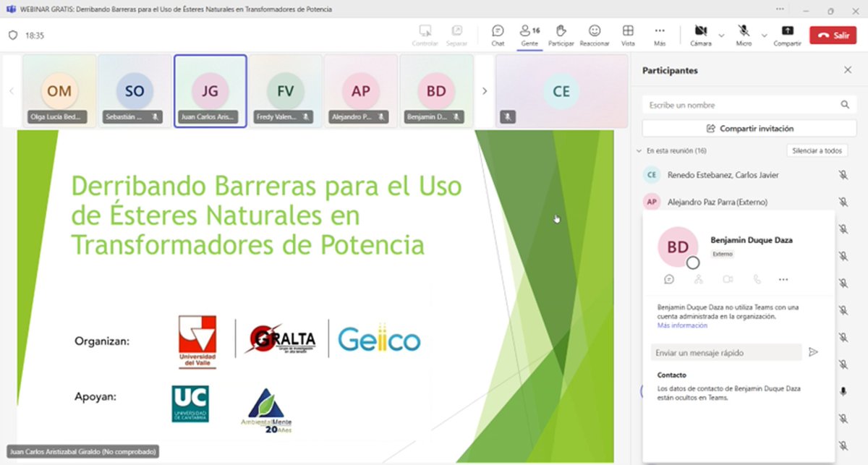
Task: Click the Externo tag in contact card
Action: (x=723, y=254)
